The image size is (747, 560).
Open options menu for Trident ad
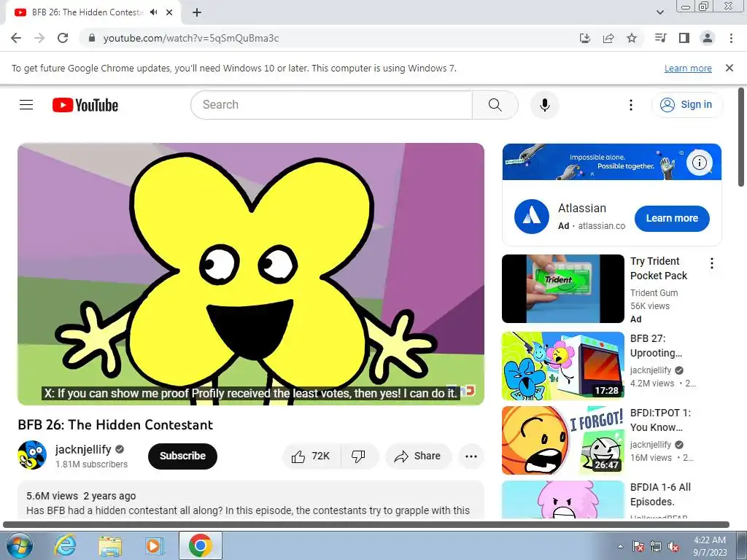pyautogui.click(x=712, y=263)
